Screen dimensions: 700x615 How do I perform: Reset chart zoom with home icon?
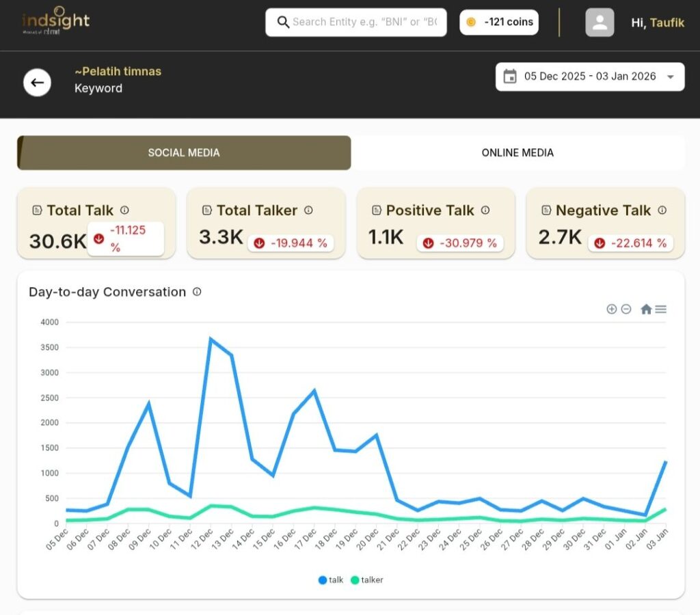point(646,309)
